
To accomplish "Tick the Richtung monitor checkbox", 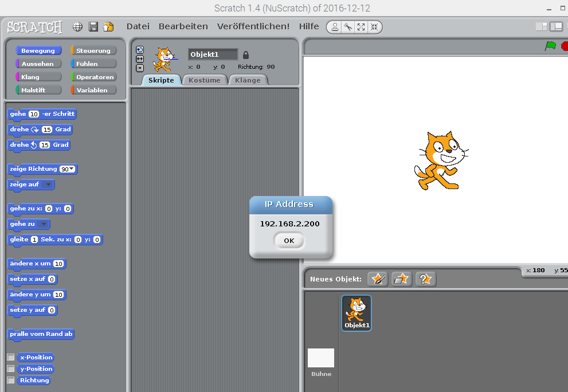I will pos(11,380).
